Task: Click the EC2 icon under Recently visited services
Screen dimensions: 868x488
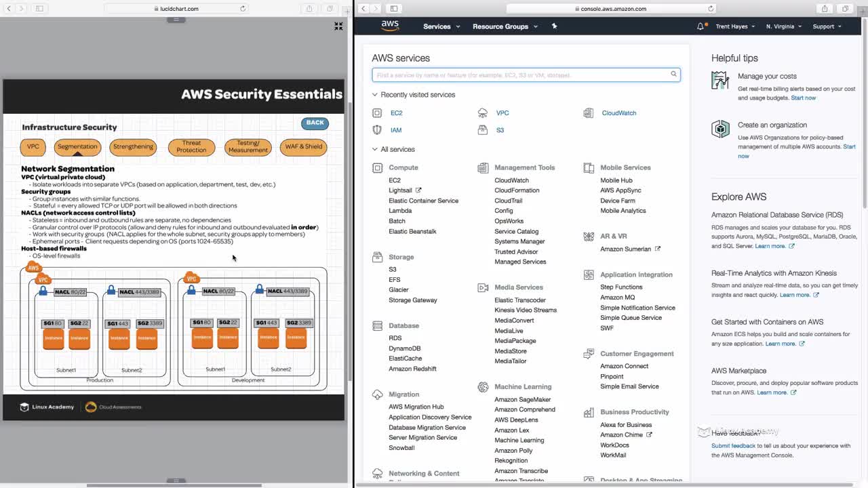Action: pos(377,113)
